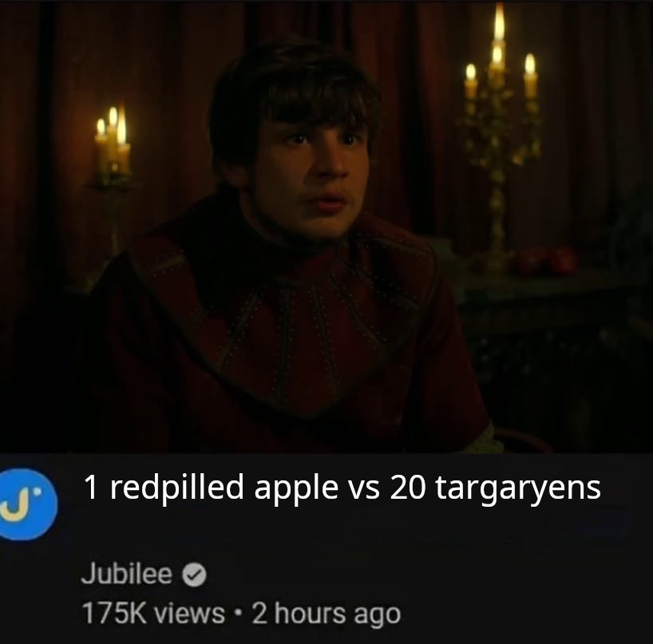Open the Jubilee channel avatar icon
Image resolution: width=653 pixels, height=644 pixels.
26,504
